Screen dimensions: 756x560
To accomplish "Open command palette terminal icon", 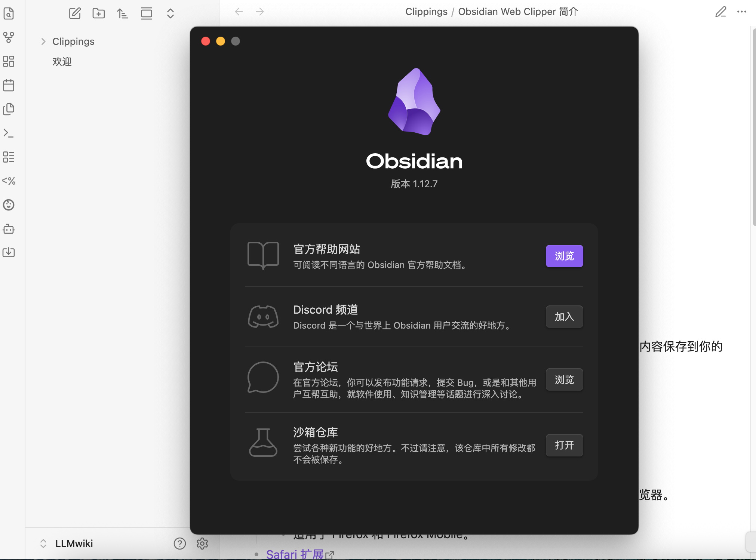I will click(x=9, y=133).
